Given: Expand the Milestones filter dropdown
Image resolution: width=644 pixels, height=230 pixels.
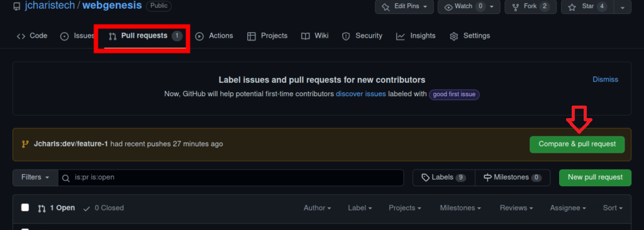Looking at the screenshot, I should 460,208.
